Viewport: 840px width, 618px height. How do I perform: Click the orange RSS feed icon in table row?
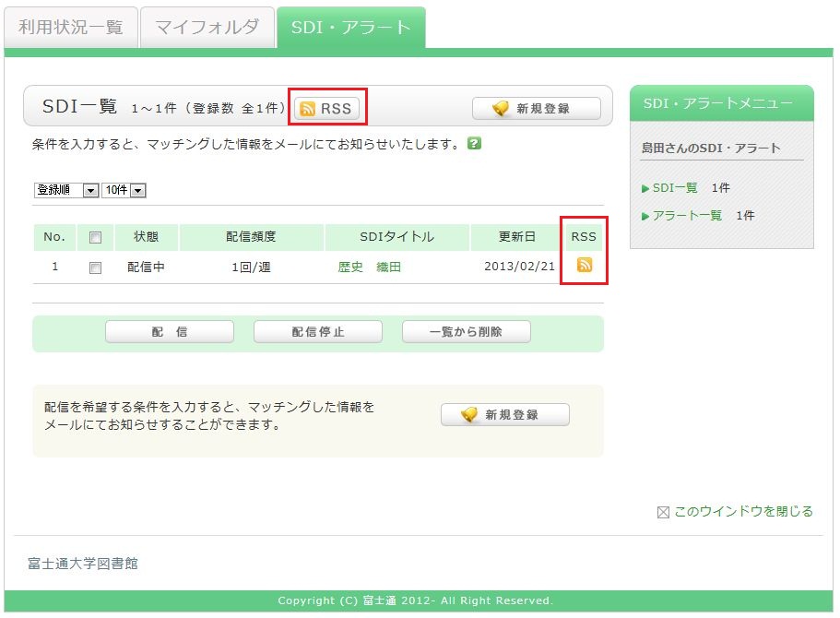tap(584, 266)
